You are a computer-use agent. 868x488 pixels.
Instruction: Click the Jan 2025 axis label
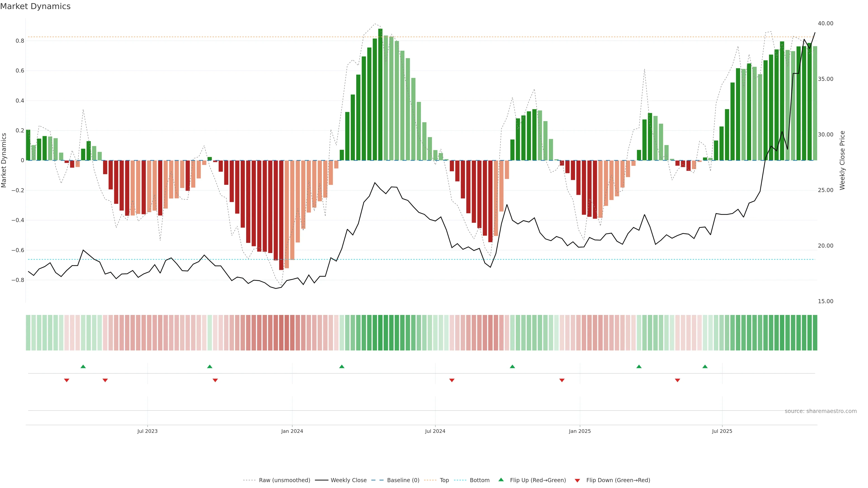tap(580, 431)
